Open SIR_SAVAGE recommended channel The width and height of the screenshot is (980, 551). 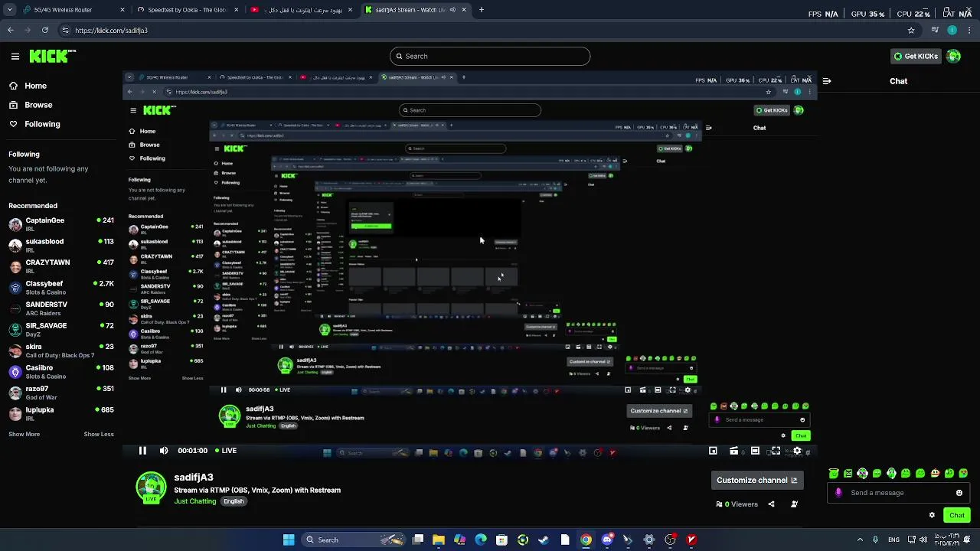click(61, 329)
